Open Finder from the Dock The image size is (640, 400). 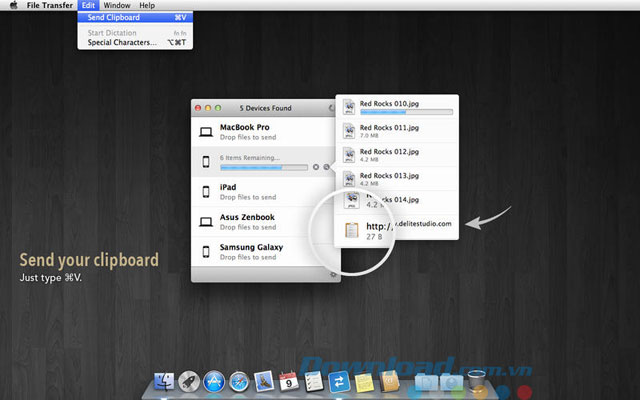click(165, 381)
